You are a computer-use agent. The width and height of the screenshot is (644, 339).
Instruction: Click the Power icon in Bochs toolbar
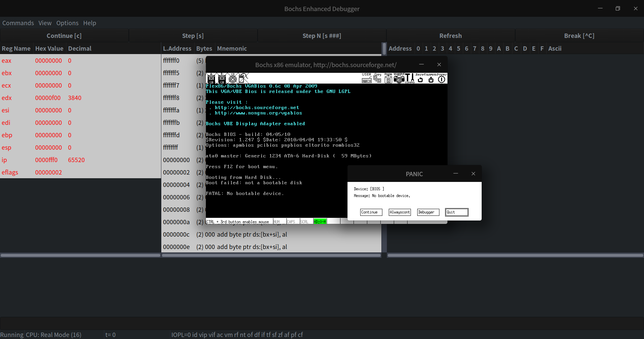pos(442,78)
